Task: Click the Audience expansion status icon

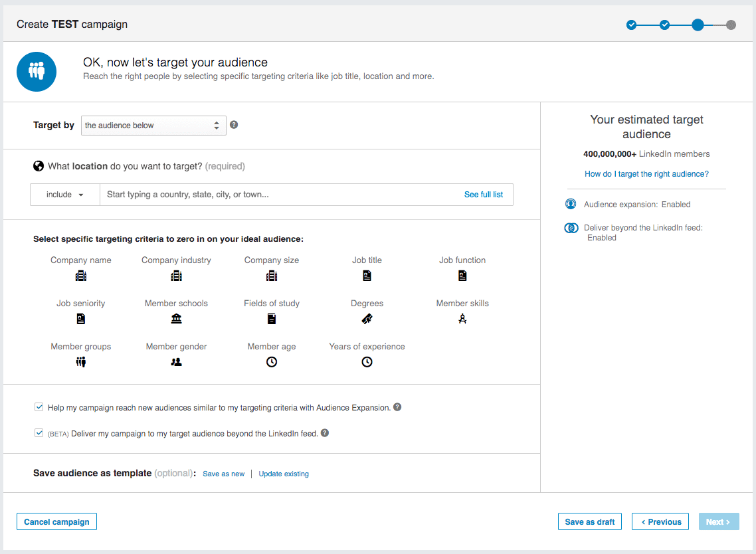Action: click(x=571, y=204)
